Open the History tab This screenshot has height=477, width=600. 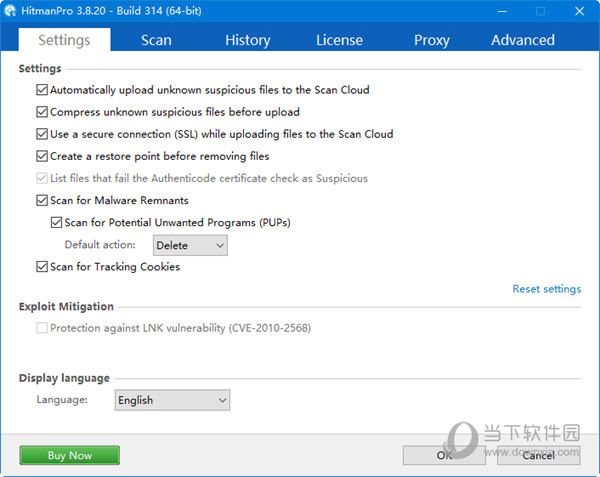coord(248,40)
